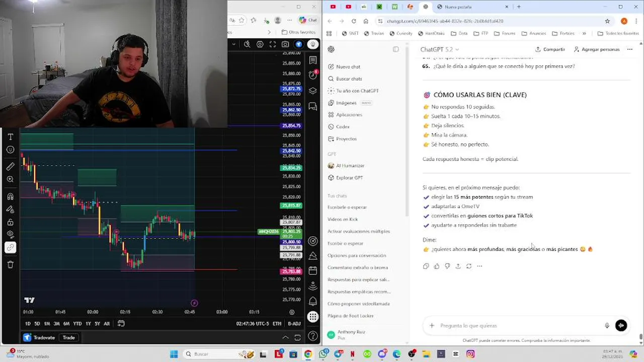644x362 pixels.
Task: Click the trash Remove objects icon
Action: (x=10, y=264)
